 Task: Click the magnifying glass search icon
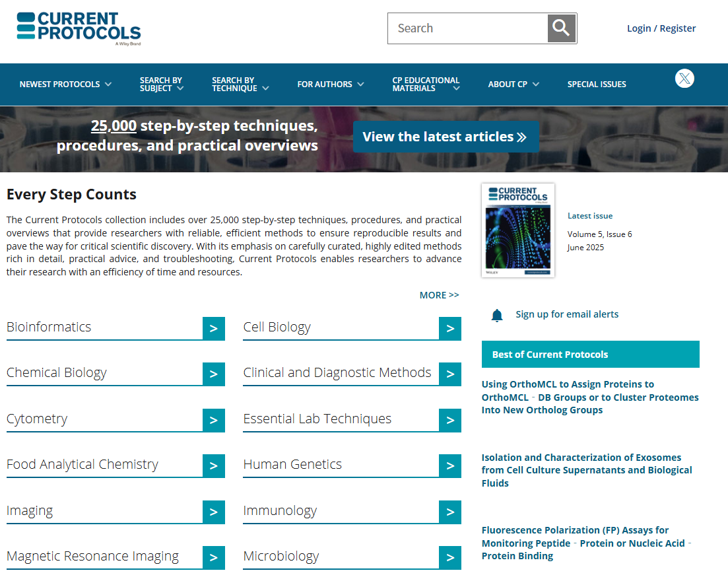pos(561,28)
